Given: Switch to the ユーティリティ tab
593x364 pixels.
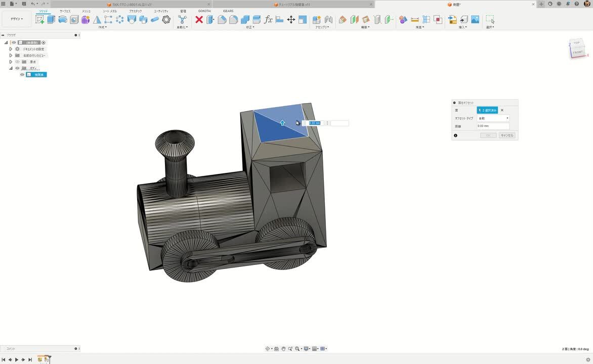Looking at the screenshot, I should 161,11.
